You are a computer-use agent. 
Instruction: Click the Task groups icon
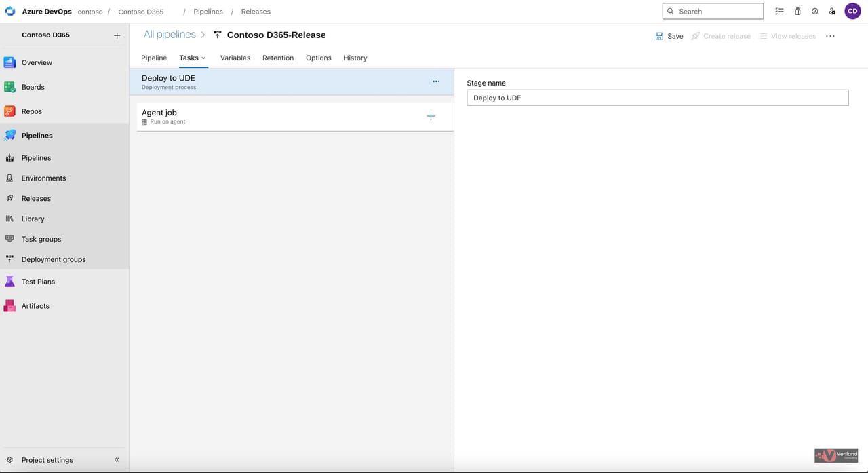click(9, 239)
